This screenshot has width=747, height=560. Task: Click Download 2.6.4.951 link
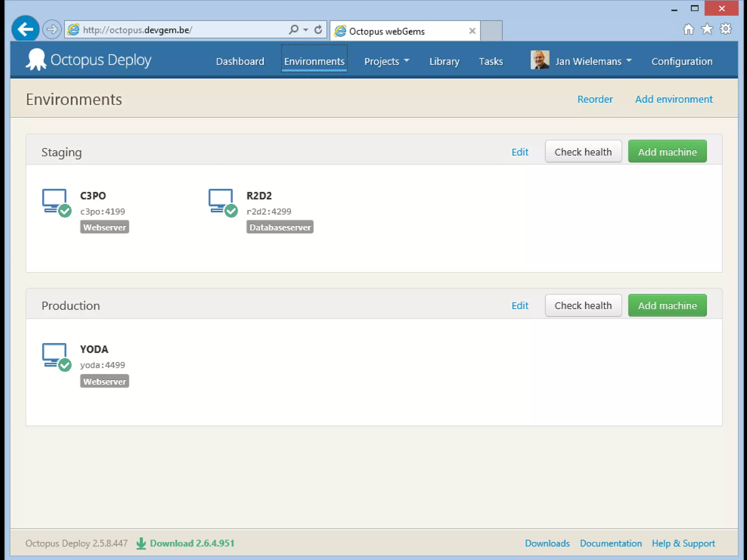click(x=192, y=543)
